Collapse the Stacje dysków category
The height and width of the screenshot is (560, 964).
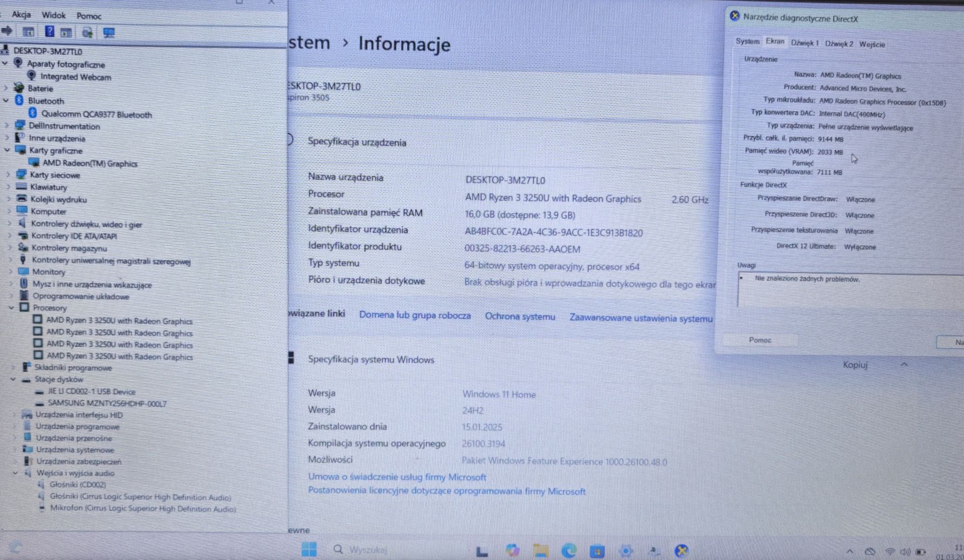[13, 379]
